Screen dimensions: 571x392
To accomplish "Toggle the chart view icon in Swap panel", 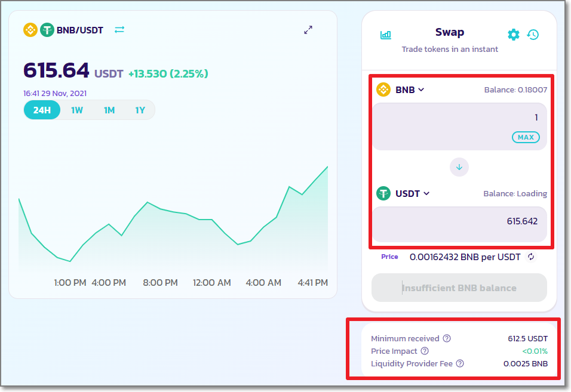I will point(386,35).
